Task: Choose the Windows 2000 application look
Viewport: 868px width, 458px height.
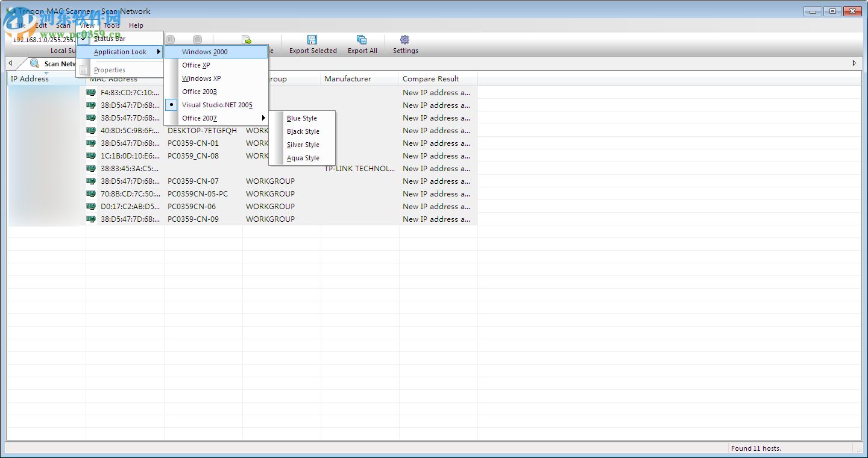Action: click(205, 52)
